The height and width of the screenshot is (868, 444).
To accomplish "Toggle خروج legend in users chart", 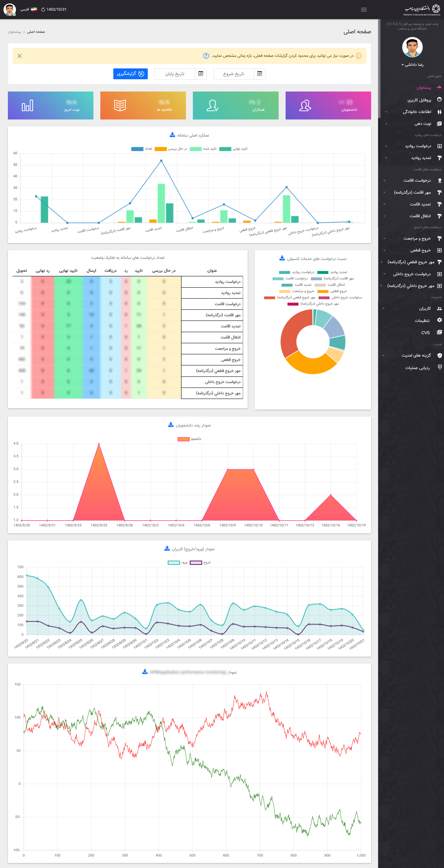I will click(200, 562).
